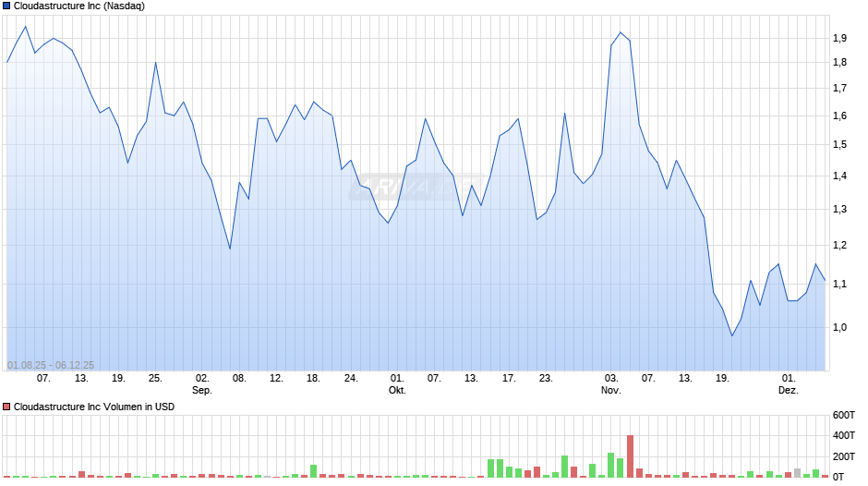Click the 'Cloudastructure Inc Volumen in USD' label
The height and width of the screenshot is (486, 868).
(x=94, y=407)
